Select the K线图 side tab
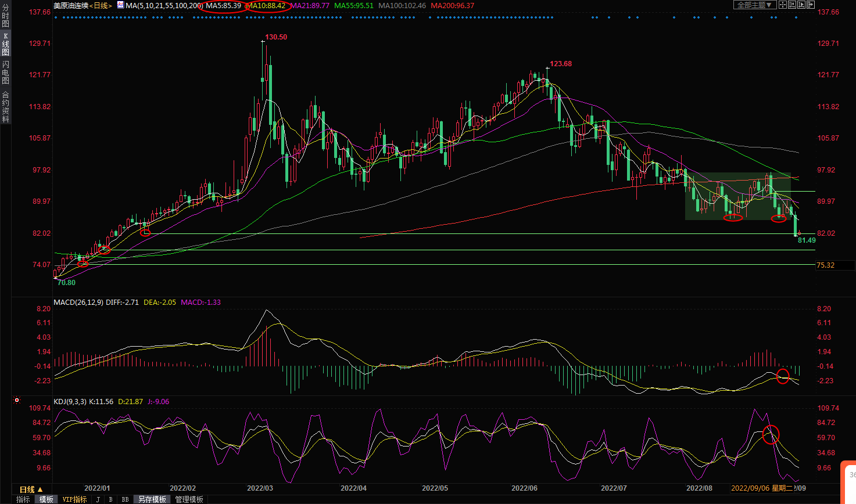Viewport: 856px width, 504px height. pyautogui.click(x=5, y=44)
